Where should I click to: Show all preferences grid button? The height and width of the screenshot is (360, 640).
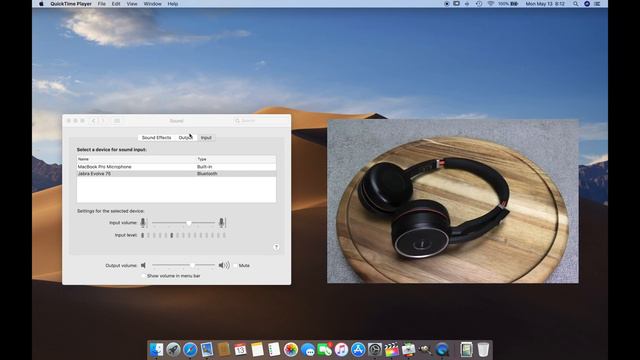pos(117,121)
